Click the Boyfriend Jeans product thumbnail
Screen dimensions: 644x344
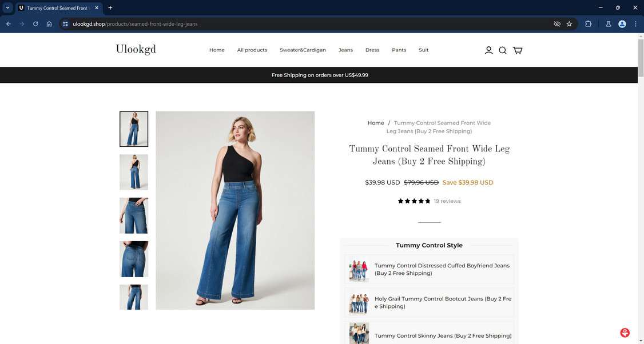tap(359, 270)
